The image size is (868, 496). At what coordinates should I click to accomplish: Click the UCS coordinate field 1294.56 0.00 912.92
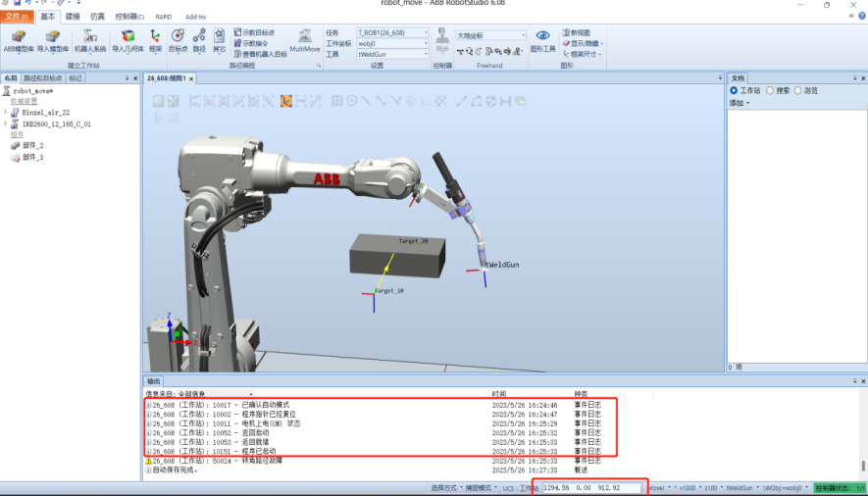pos(590,488)
